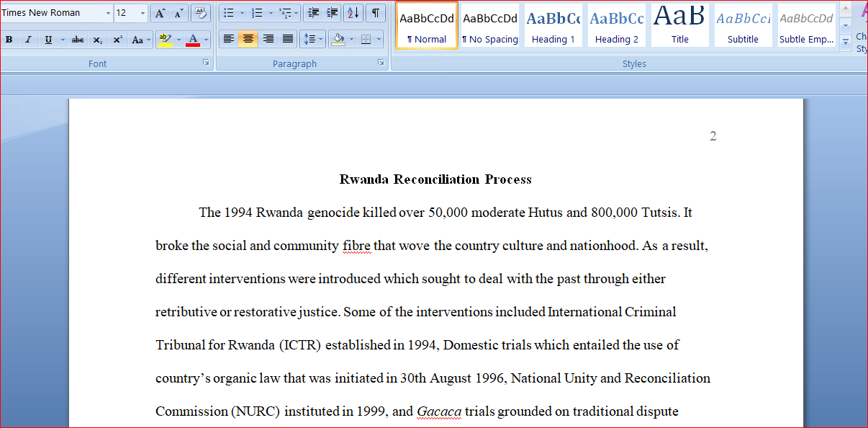Click the Grow Font icon
The width and height of the screenshot is (868, 428).
click(x=160, y=13)
